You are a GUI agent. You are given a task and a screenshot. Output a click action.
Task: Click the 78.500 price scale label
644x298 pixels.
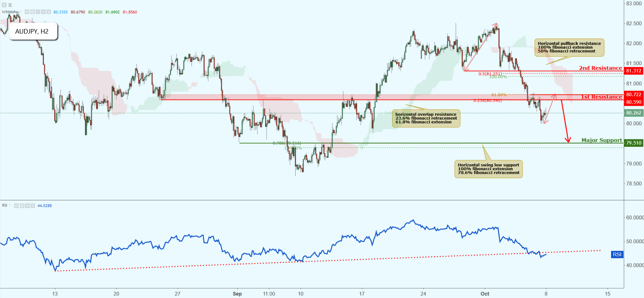coord(634,183)
